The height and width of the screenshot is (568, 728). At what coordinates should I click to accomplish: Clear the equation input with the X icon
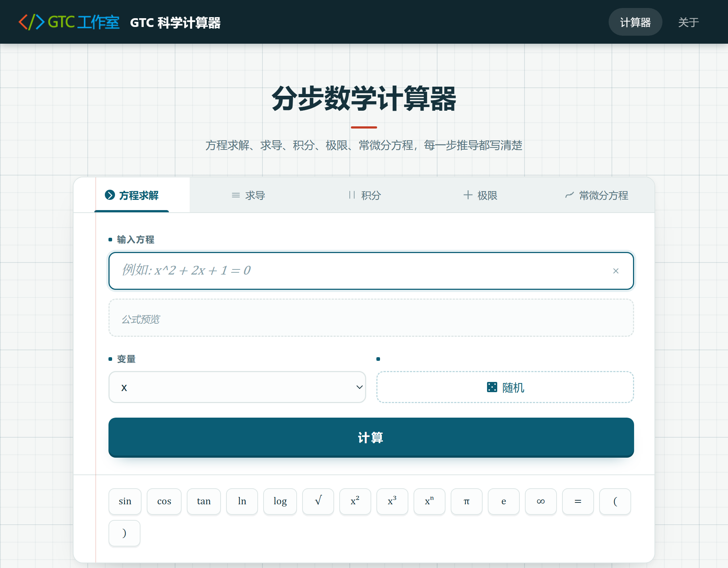click(616, 271)
